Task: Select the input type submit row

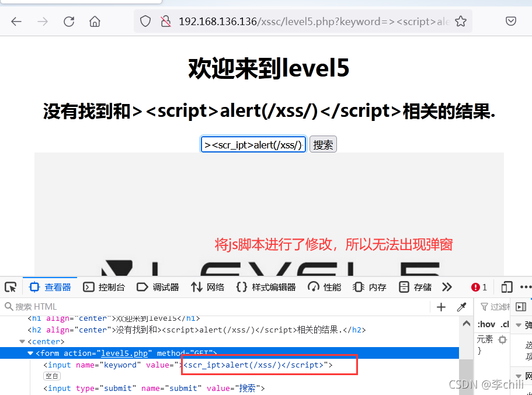Action: pyautogui.click(x=230, y=388)
